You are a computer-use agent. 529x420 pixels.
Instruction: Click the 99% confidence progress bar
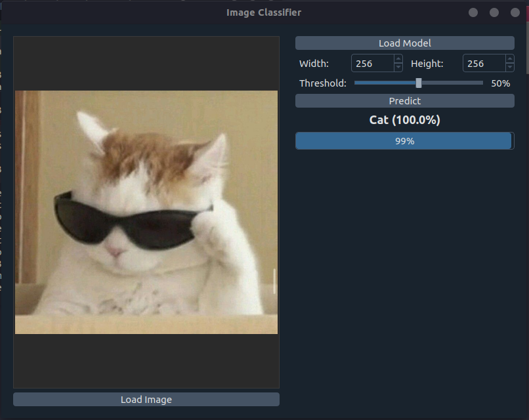(404, 141)
